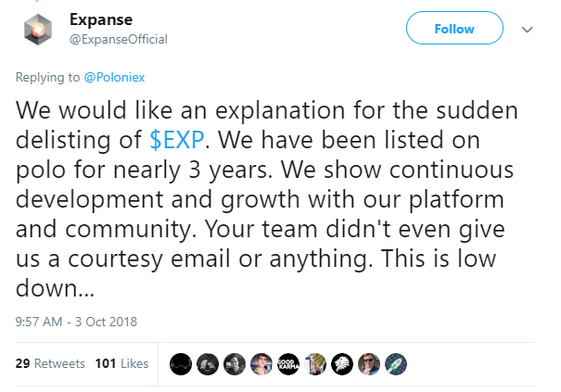
Task: Click the Expanse display name
Action: 101,19
